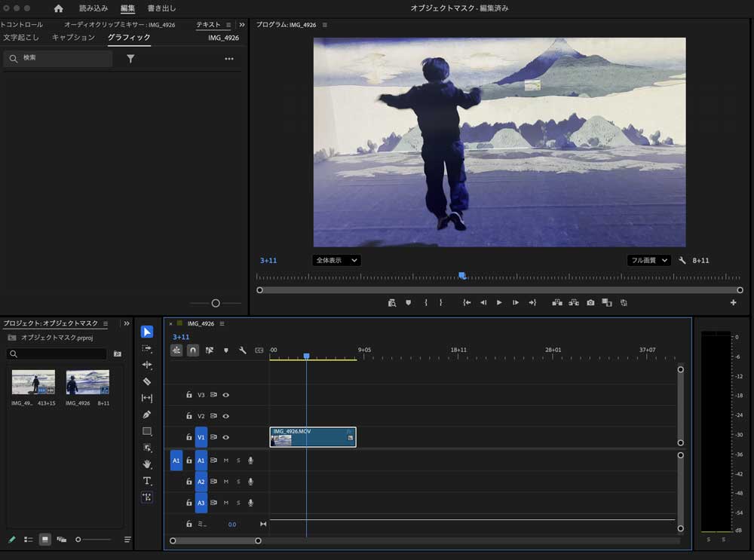Select the Razor tool in the toolbar
The image size is (754, 560).
(x=147, y=381)
